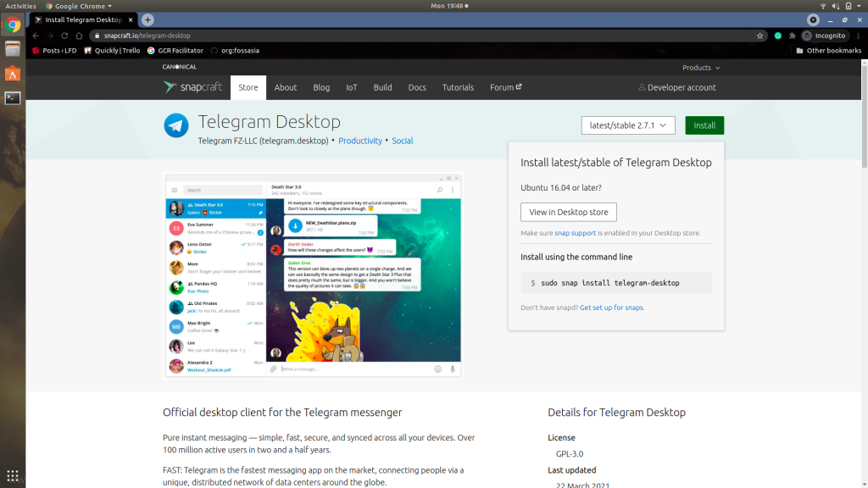Click the Incognito profile indicator

(x=824, y=36)
